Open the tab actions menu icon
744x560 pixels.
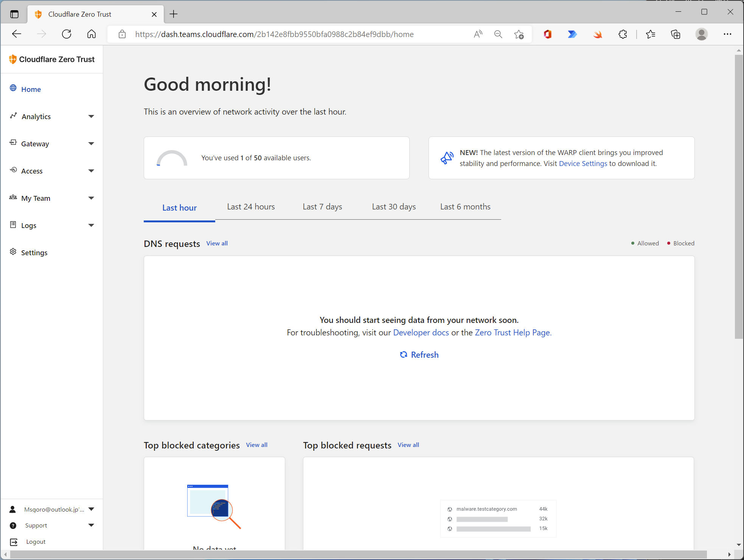14,14
